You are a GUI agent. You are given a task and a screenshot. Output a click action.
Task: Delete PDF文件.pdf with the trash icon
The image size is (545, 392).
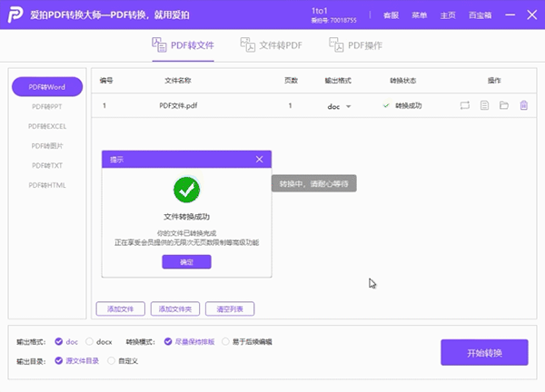524,105
